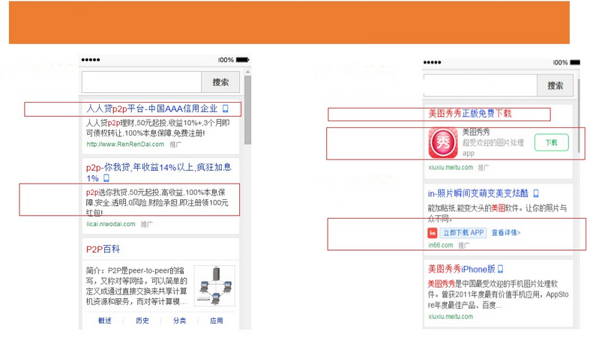Click the left phone's signal dots
590x364 pixels.
coord(91,60)
